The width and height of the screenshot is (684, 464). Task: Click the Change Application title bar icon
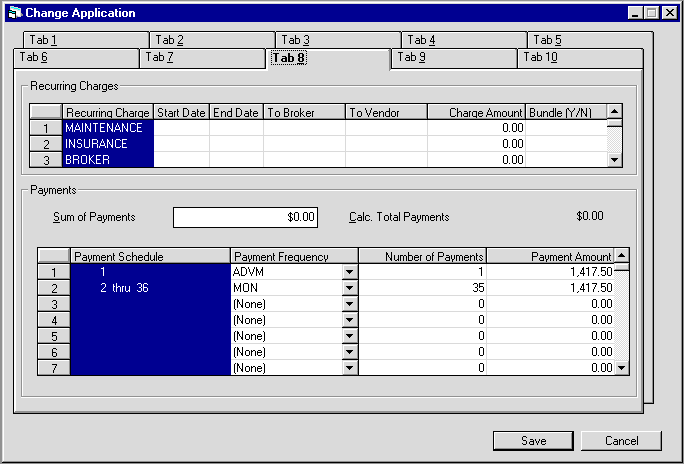pos(15,13)
